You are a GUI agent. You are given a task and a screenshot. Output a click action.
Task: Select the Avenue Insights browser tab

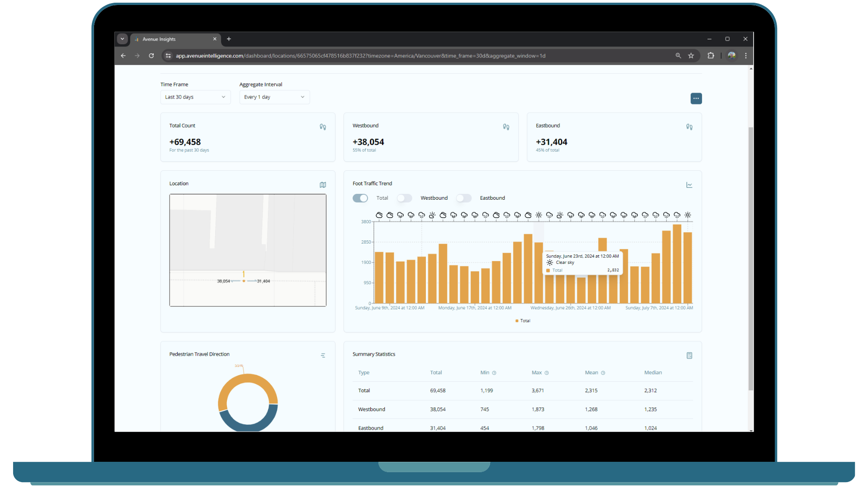point(175,39)
